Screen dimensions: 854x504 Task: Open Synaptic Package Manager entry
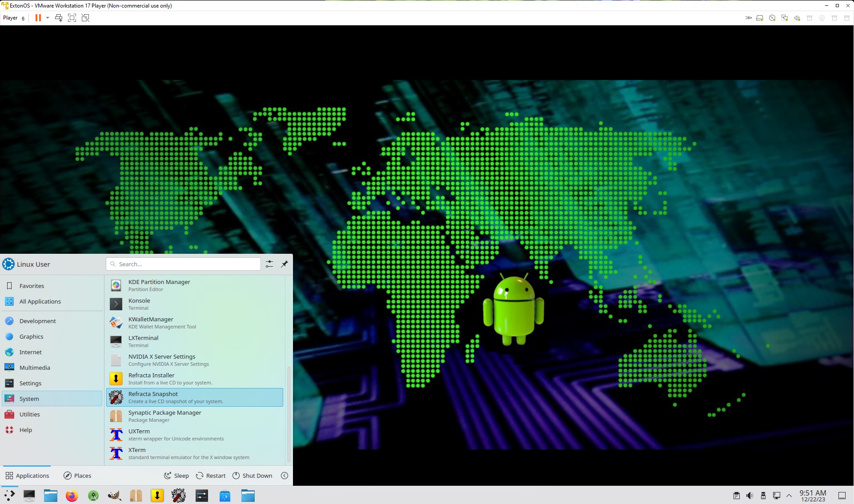pos(195,416)
